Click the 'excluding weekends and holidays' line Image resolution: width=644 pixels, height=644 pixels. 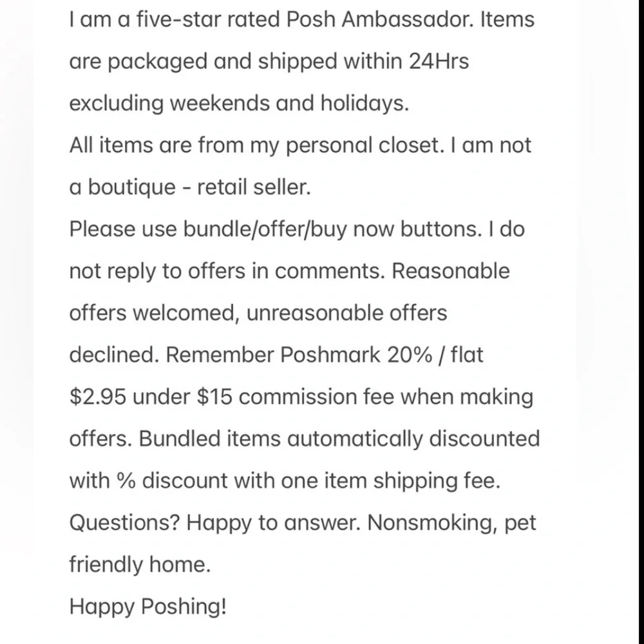click(x=239, y=103)
